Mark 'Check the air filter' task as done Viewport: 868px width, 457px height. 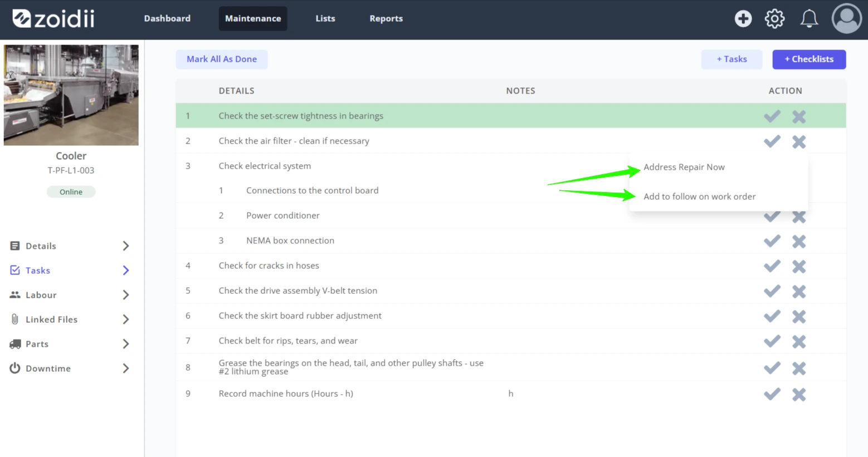[772, 141]
